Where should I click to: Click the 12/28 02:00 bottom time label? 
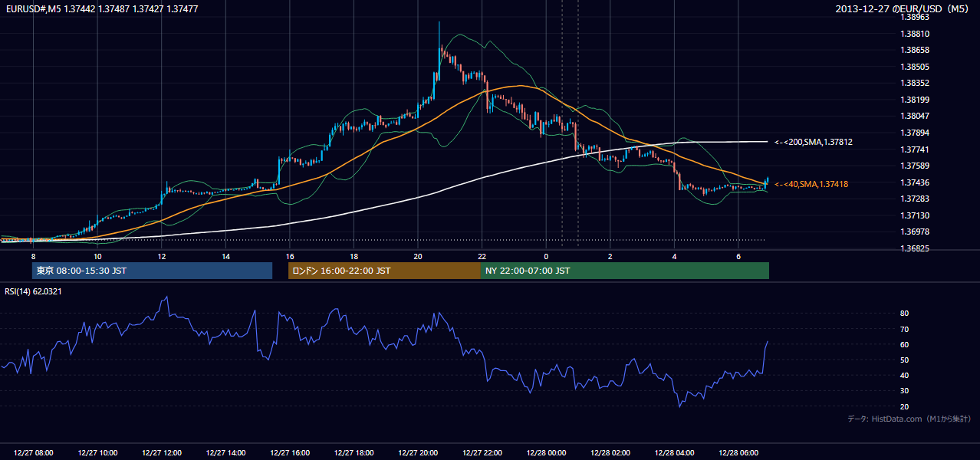(610, 453)
